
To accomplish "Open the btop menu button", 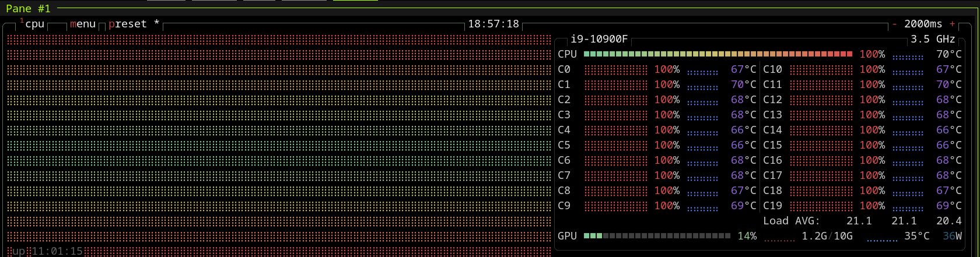I will pyautogui.click(x=83, y=24).
